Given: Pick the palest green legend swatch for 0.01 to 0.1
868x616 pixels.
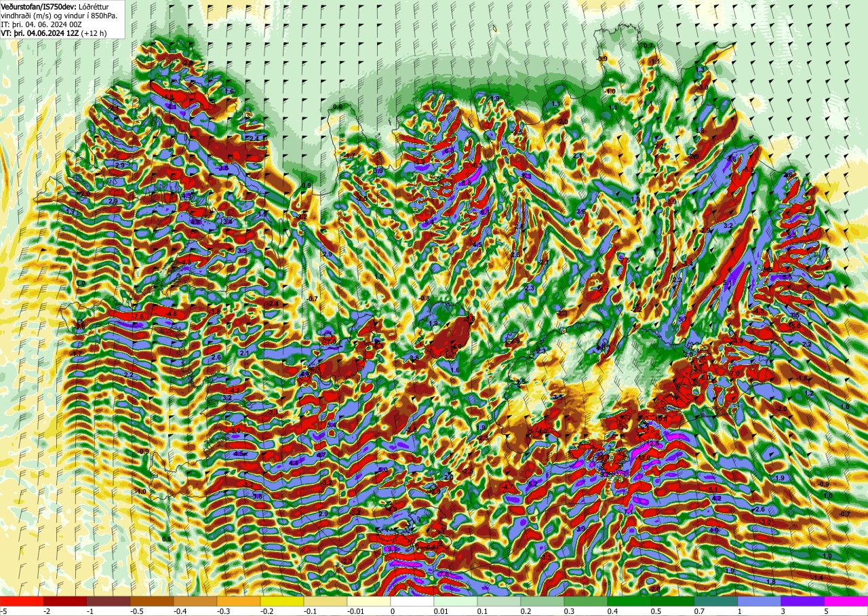Looking at the screenshot, I should click(x=456, y=601).
